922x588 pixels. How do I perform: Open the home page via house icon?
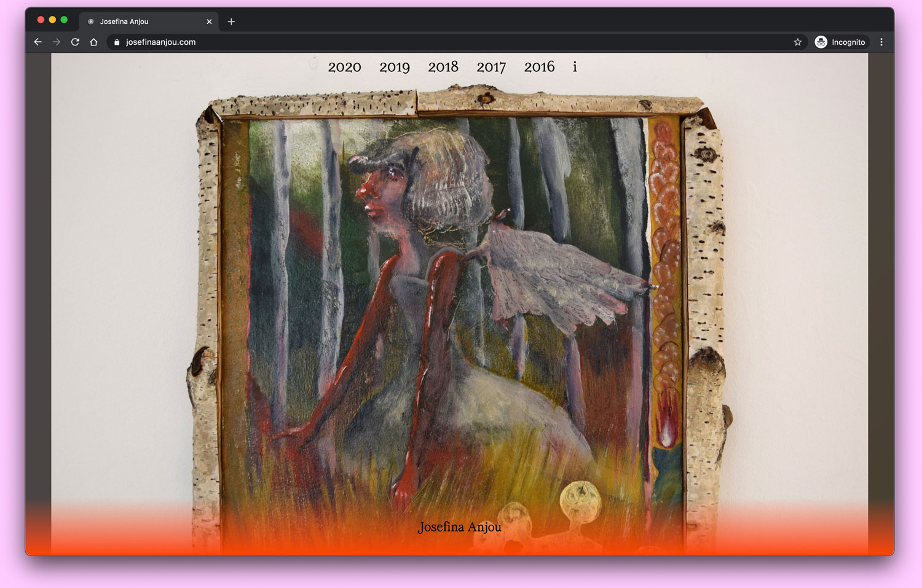(93, 42)
